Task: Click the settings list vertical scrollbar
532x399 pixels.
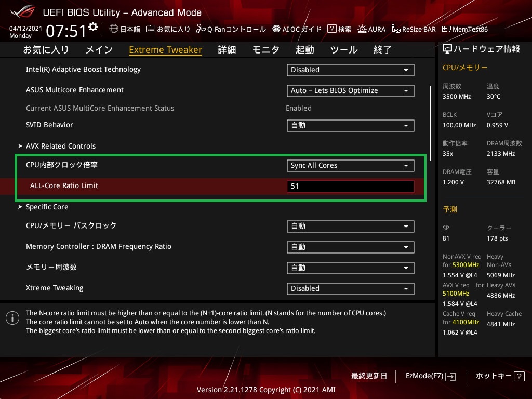Action: point(431,123)
